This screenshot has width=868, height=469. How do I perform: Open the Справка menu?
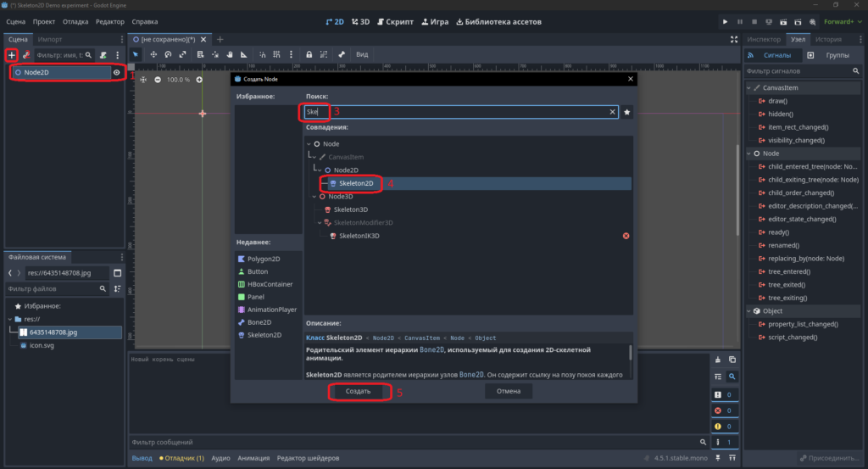145,21
